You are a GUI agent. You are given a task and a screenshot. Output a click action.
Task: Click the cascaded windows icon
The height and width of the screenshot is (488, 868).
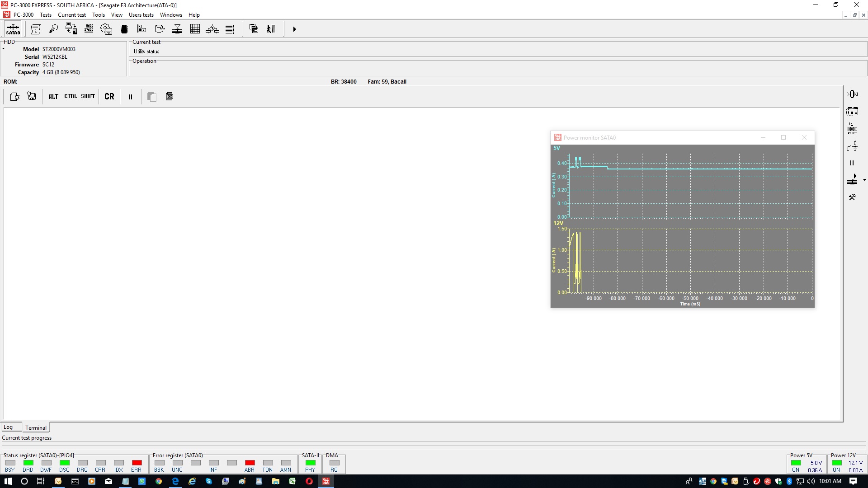[x=254, y=29]
